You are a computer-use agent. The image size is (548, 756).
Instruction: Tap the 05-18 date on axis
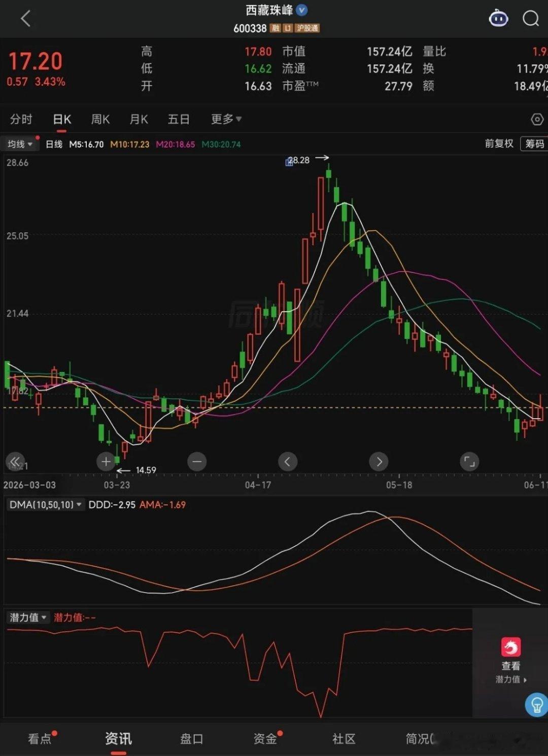[x=399, y=485]
